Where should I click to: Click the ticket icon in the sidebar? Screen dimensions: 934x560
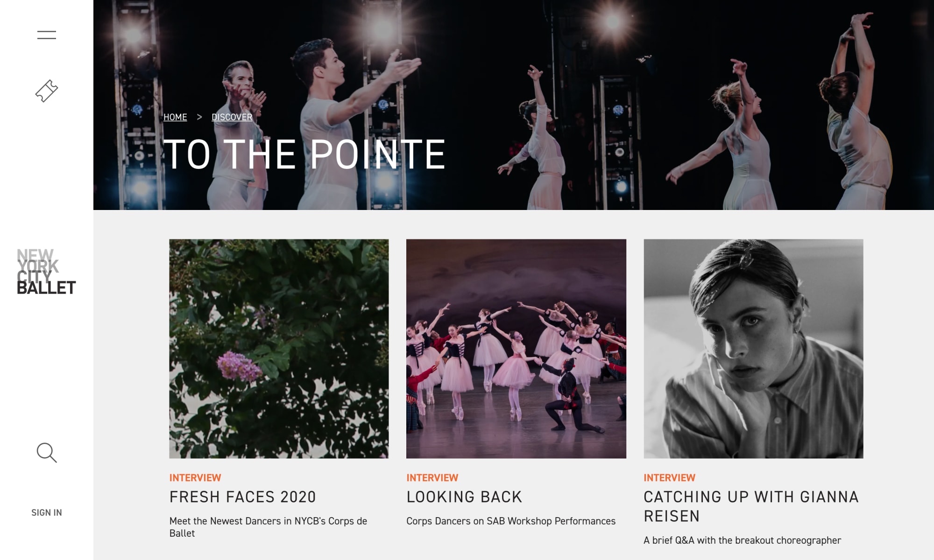(47, 91)
